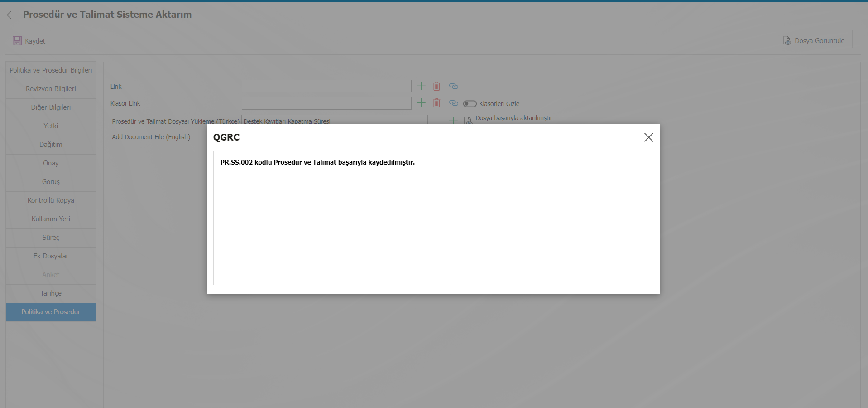Viewport: 868px width, 408px height.
Task: Focus the Link input field
Action: (326, 86)
